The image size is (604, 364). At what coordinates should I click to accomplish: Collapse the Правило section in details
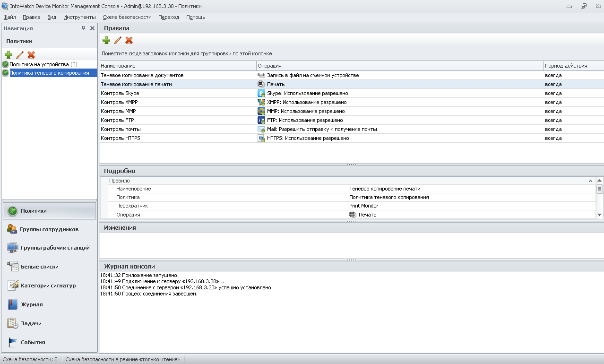(590, 181)
